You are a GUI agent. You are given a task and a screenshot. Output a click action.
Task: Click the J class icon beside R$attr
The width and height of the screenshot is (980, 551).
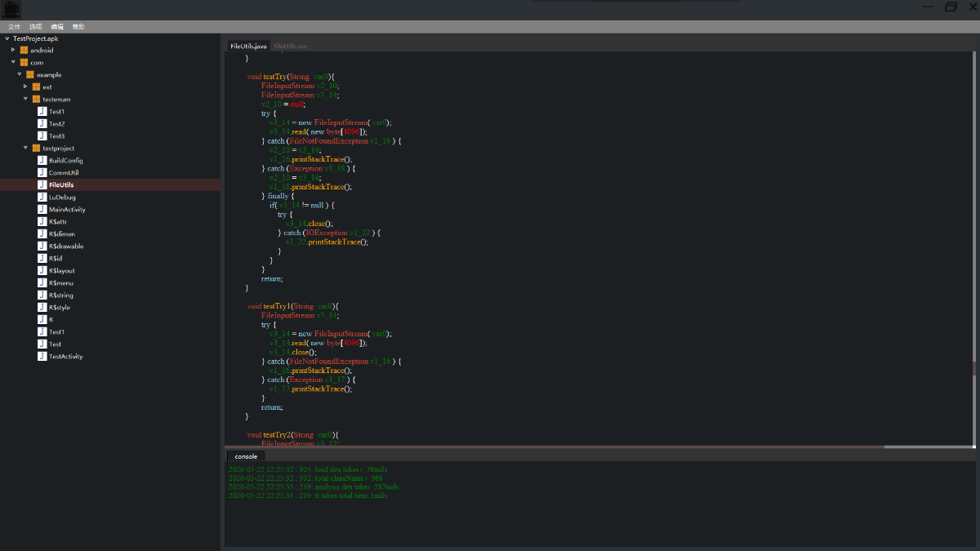click(42, 221)
